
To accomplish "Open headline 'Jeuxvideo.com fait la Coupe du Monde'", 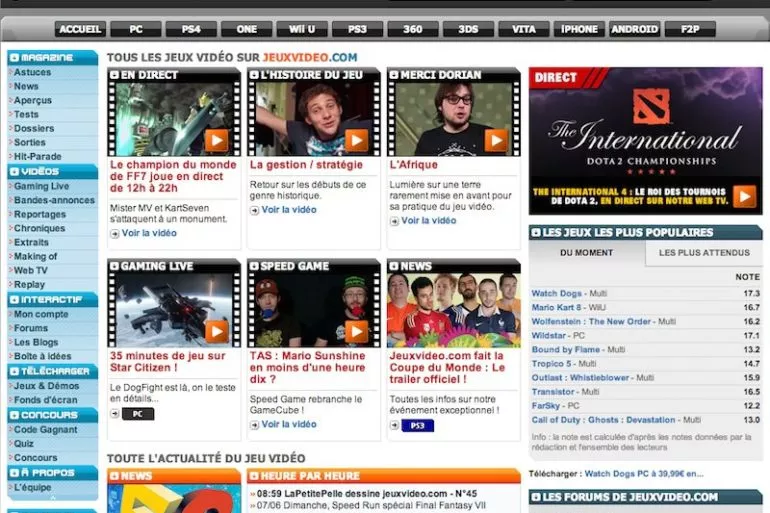I will pyautogui.click(x=447, y=367).
